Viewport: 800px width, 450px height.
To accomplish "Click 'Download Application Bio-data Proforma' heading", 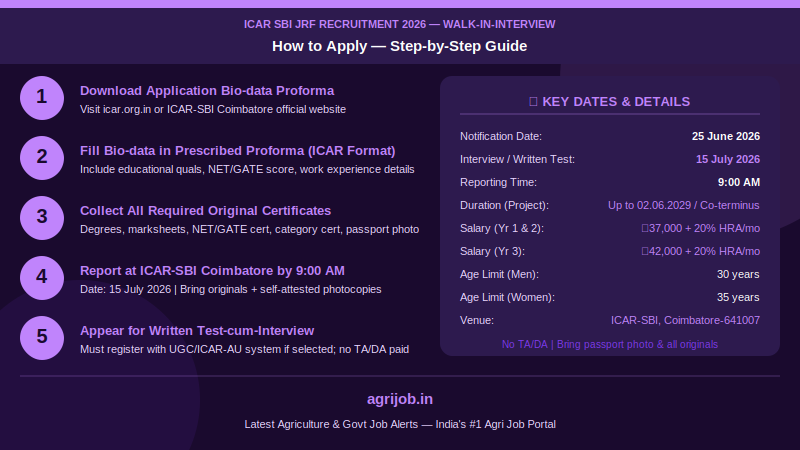I will pyautogui.click(x=207, y=91).
